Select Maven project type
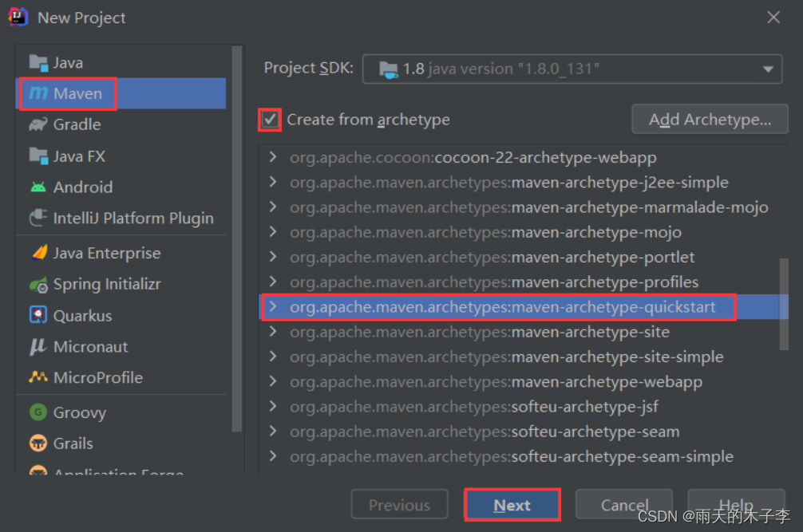803x532 pixels. point(121,93)
